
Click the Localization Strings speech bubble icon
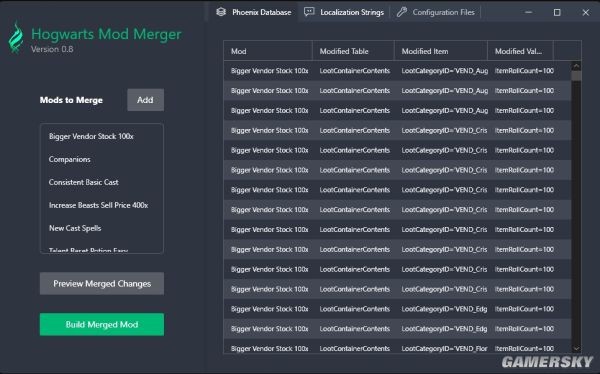[309, 12]
